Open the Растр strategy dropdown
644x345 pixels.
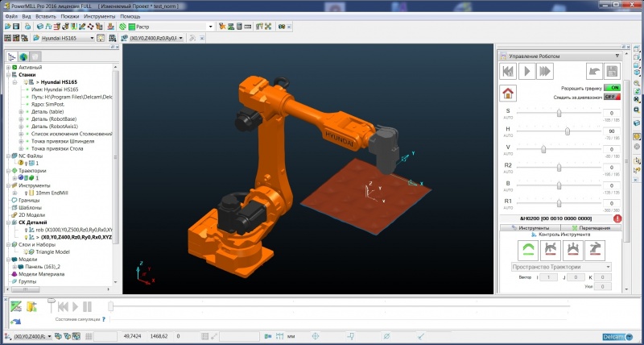[211, 27]
